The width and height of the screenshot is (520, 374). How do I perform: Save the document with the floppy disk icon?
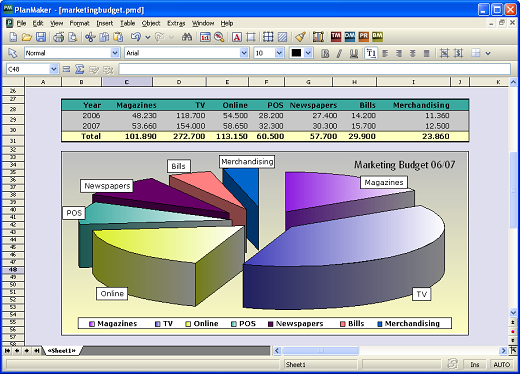[x=41, y=37]
